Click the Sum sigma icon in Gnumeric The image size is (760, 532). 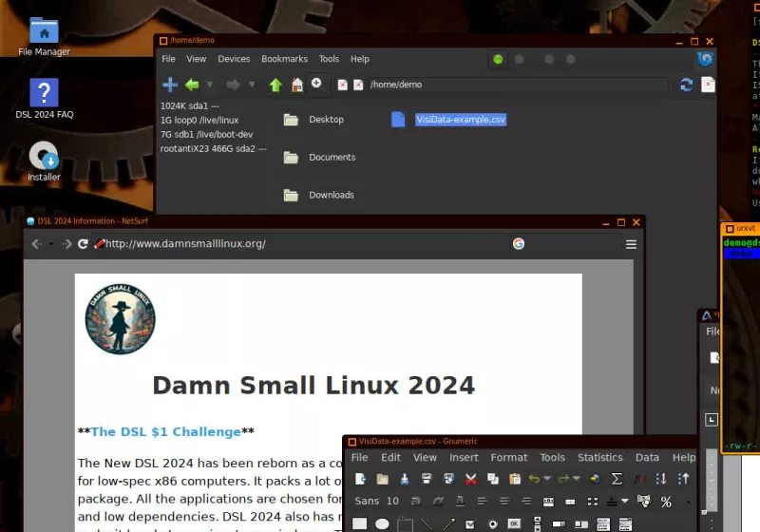click(617, 479)
